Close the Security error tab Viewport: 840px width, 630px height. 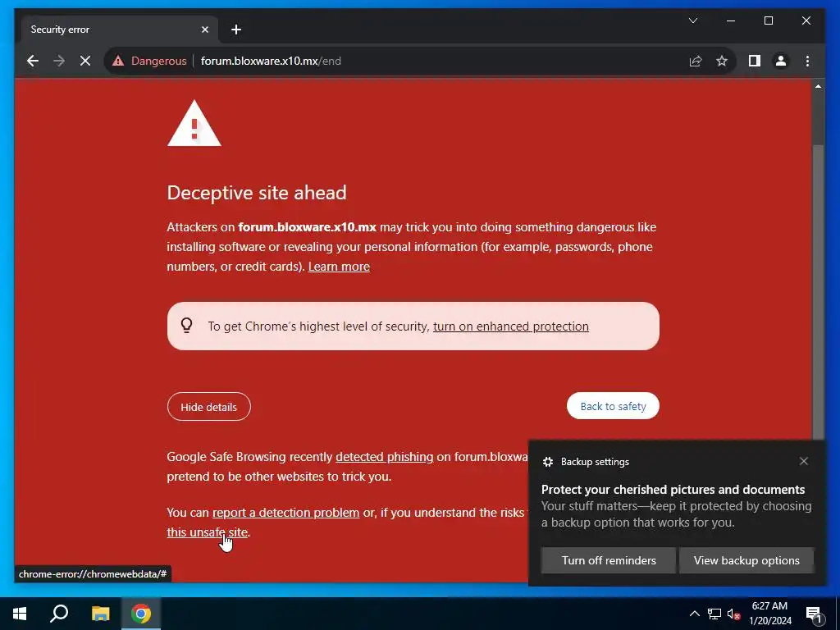pyautogui.click(x=204, y=30)
